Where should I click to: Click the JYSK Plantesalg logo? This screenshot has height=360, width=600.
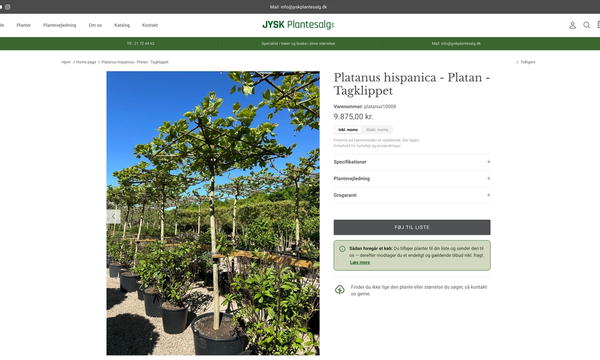298,25
